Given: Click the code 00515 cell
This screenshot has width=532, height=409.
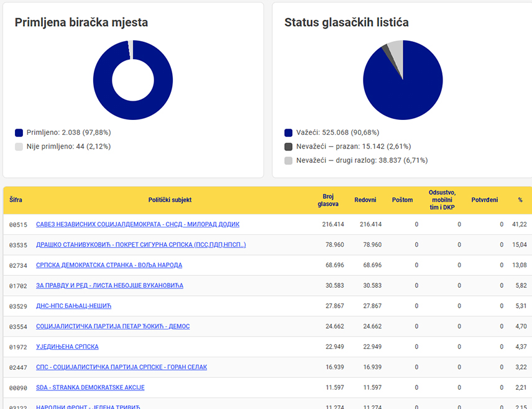Looking at the screenshot, I should [x=18, y=224].
